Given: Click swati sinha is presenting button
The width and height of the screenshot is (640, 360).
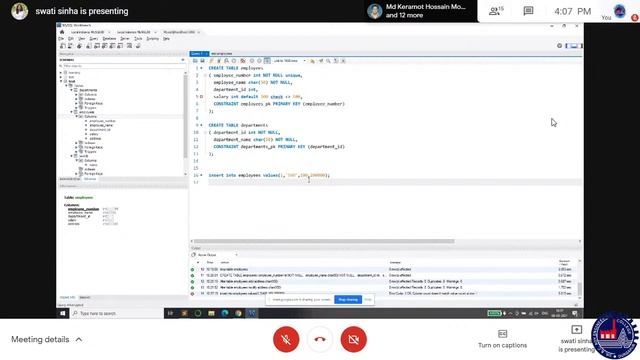Looking at the screenshot, I should click(x=577, y=340).
